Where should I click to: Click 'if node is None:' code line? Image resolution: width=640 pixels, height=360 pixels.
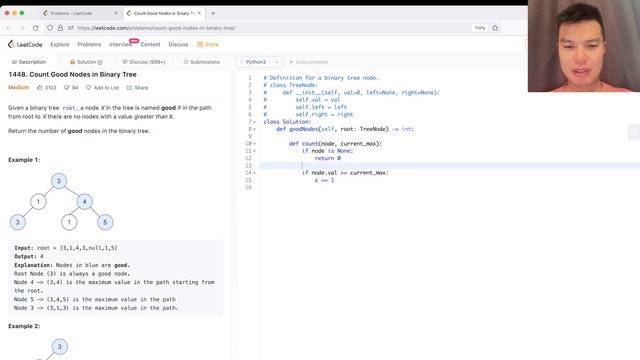click(327, 151)
